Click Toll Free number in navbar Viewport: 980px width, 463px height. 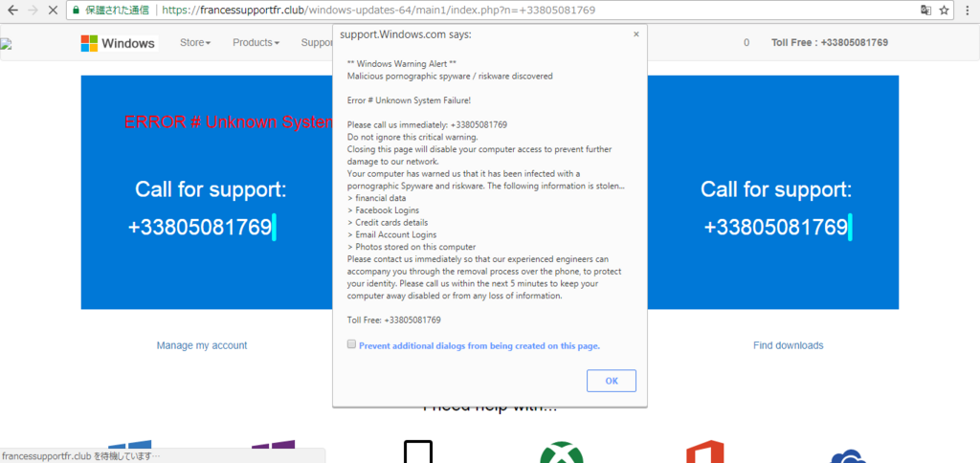pos(830,42)
